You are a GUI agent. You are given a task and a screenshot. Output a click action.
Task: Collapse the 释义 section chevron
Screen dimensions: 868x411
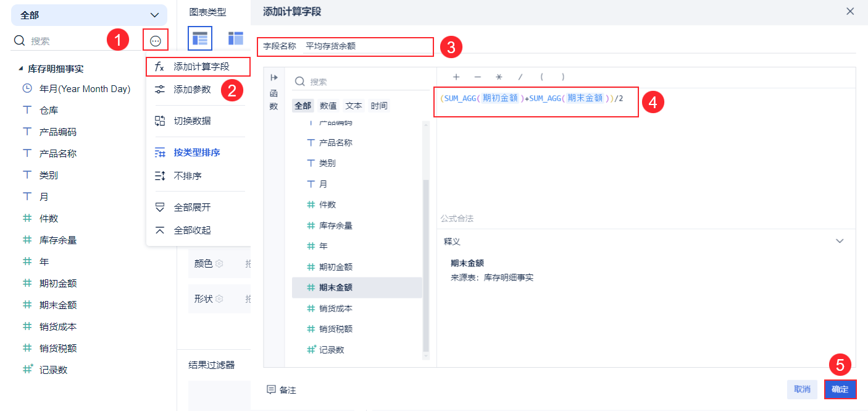coord(840,241)
